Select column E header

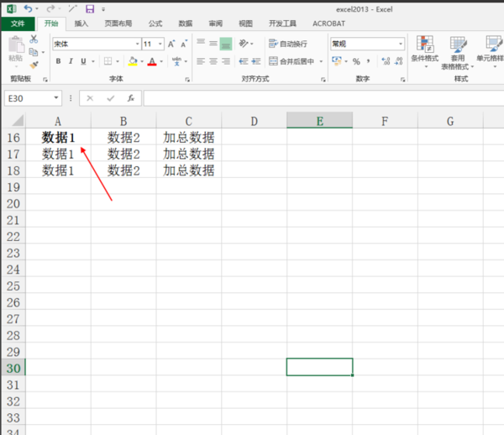(x=319, y=120)
